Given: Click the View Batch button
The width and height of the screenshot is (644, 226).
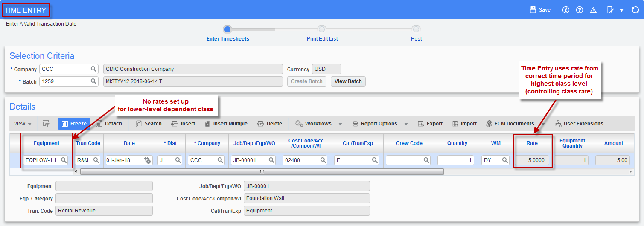Looking at the screenshot, I should tap(348, 81).
